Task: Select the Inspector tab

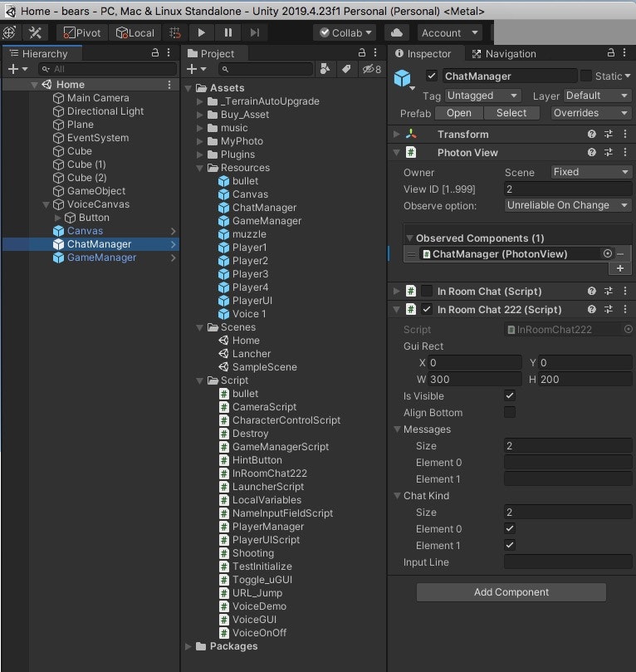Action: (x=423, y=53)
